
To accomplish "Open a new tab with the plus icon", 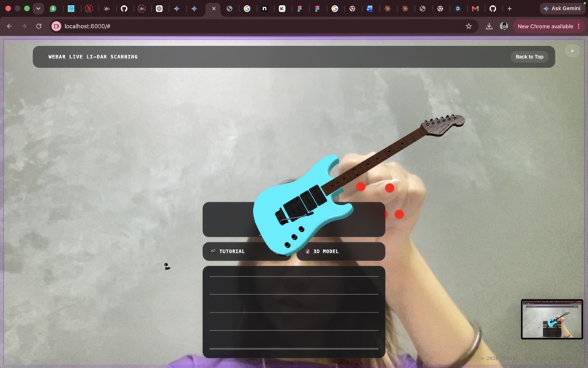I will point(509,9).
